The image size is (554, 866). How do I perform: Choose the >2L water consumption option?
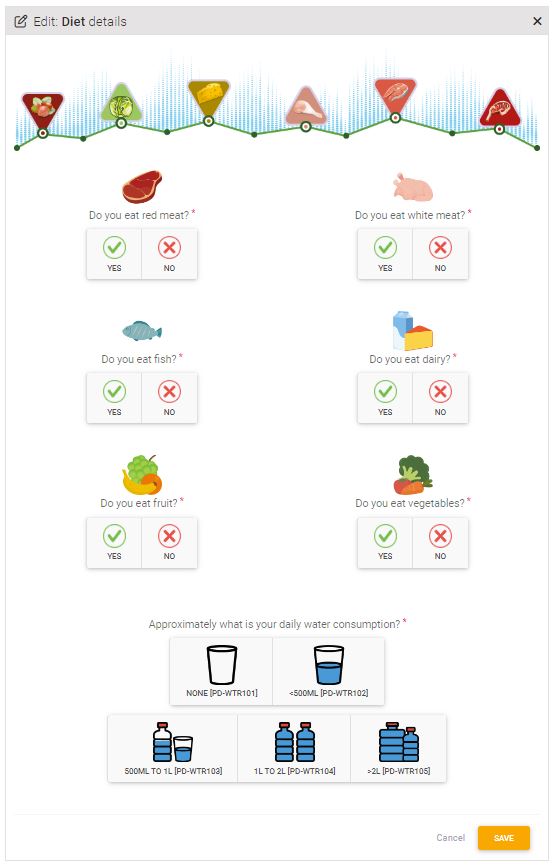[398, 748]
